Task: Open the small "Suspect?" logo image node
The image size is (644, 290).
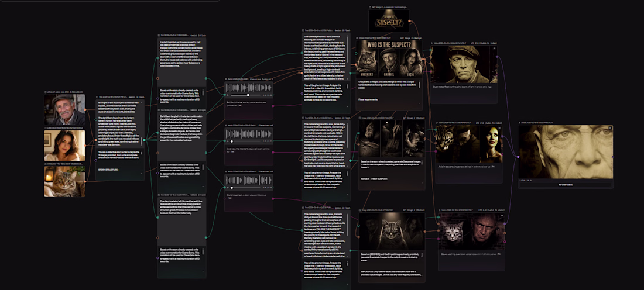Action: click(389, 21)
